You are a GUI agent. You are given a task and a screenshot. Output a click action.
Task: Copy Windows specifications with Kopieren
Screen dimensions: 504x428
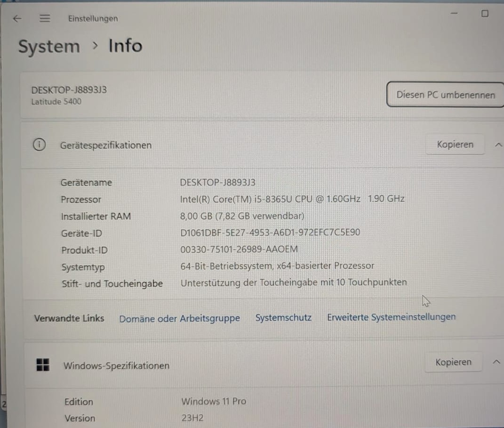pos(453,362)
